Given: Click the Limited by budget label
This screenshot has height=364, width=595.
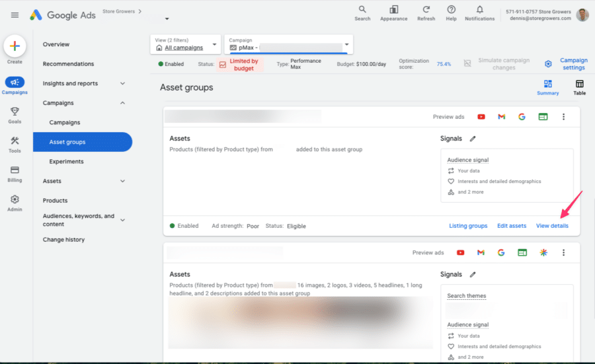Looking at the screenshot, I should (243, 65).
